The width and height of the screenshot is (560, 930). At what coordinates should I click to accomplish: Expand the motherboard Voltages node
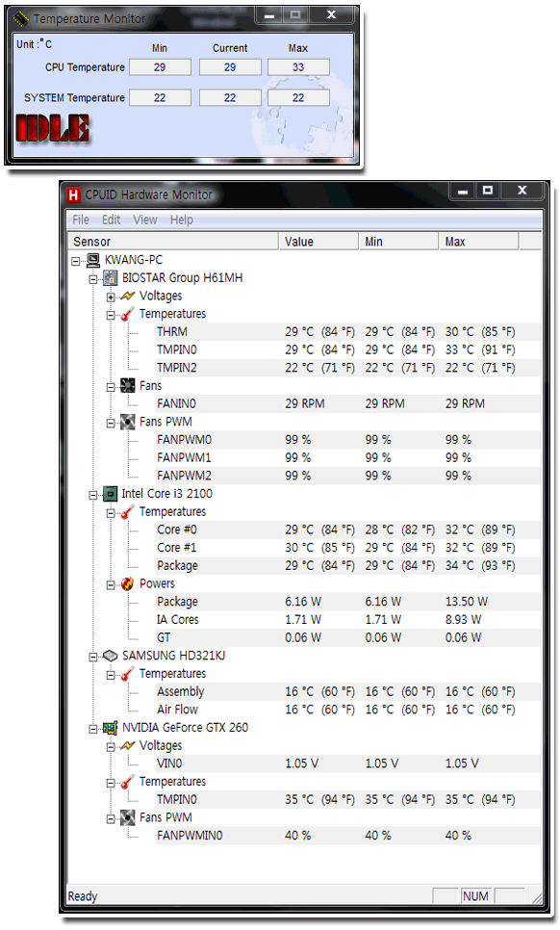point(111,297)
